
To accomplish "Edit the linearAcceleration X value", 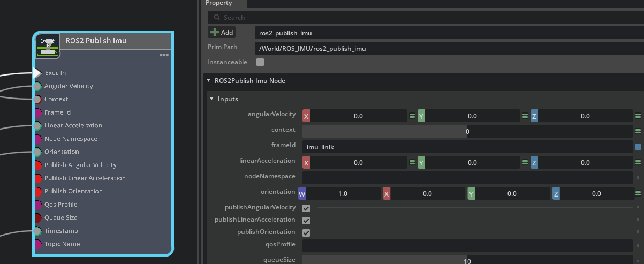I will [x=358, y=162].
